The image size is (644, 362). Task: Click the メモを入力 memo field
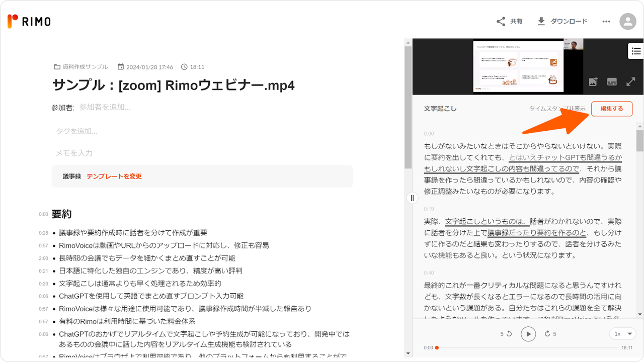pyautogui.click(x=74, y=153)
